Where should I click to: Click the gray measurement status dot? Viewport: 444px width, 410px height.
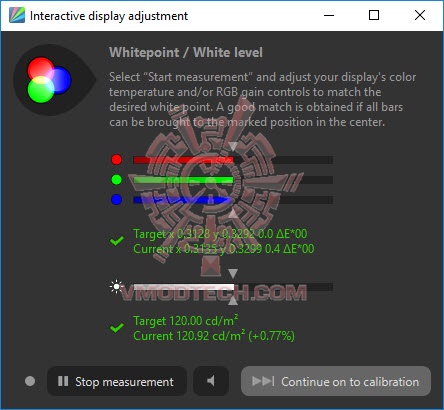[30, 381]
